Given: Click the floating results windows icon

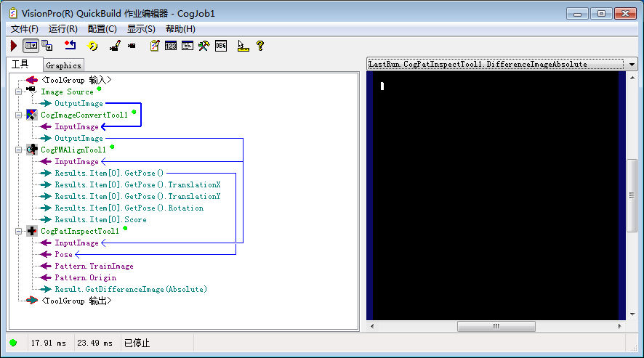Looking at the screenshot, I should [47, 46].
